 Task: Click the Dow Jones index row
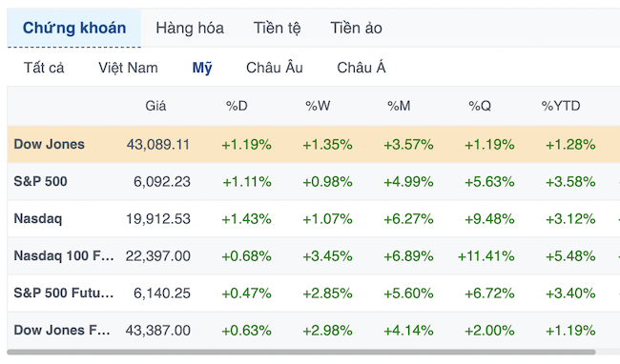pos(314,145)
